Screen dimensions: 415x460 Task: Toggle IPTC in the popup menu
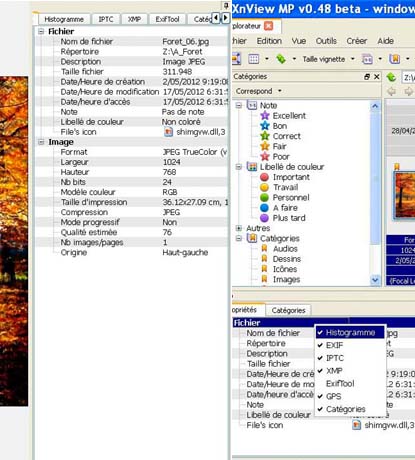350,358
